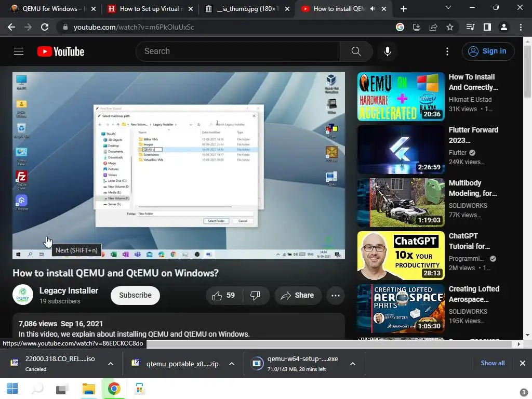
Task: Open File Explorer from taskbar
Action: [88, 389]
